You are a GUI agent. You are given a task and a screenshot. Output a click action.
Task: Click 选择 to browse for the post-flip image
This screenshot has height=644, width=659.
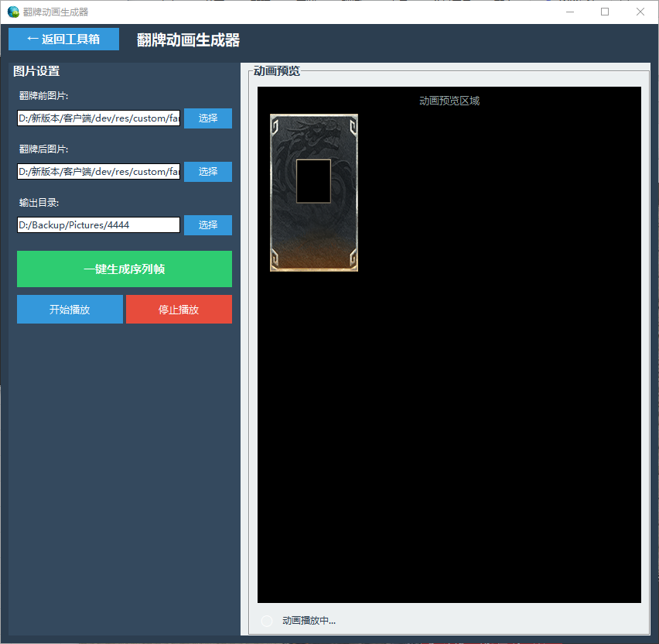click(207, 171)
